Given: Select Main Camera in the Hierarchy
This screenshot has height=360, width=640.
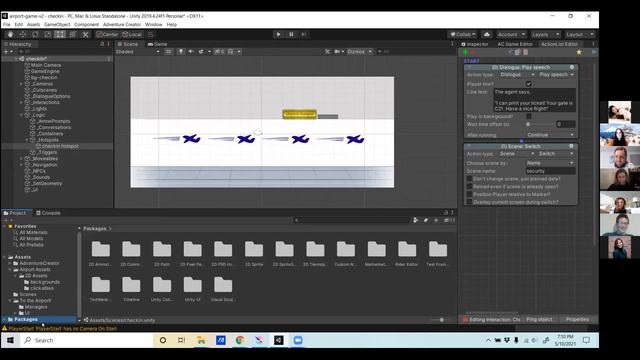Looking at the screenshot, I should pyautogui.click(x=46, y=65).
